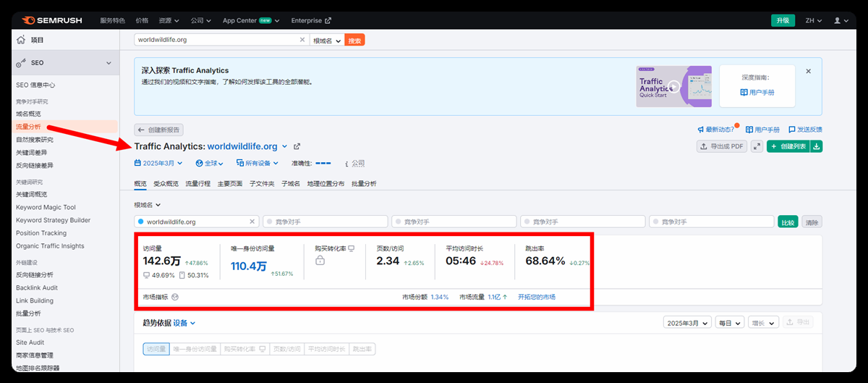Viewport: 868px width, 383px height.
Task: Switch to the 子文件夹 tab
Action: pyautogui.click(x=262, y=184)
